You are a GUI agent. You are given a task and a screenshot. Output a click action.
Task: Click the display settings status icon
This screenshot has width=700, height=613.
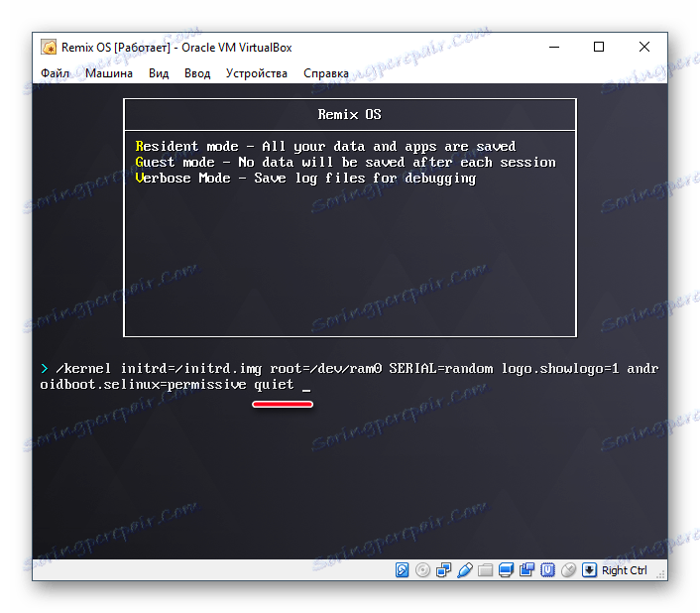tap(506, 569)
